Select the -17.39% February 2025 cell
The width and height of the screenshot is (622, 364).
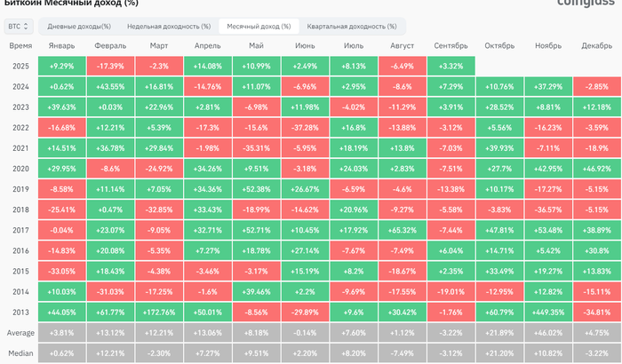(111, 66)
